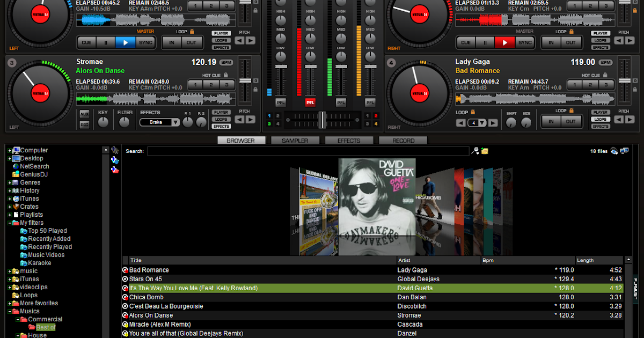
Task: Open the RECORD tab
Action: (403, 141)
